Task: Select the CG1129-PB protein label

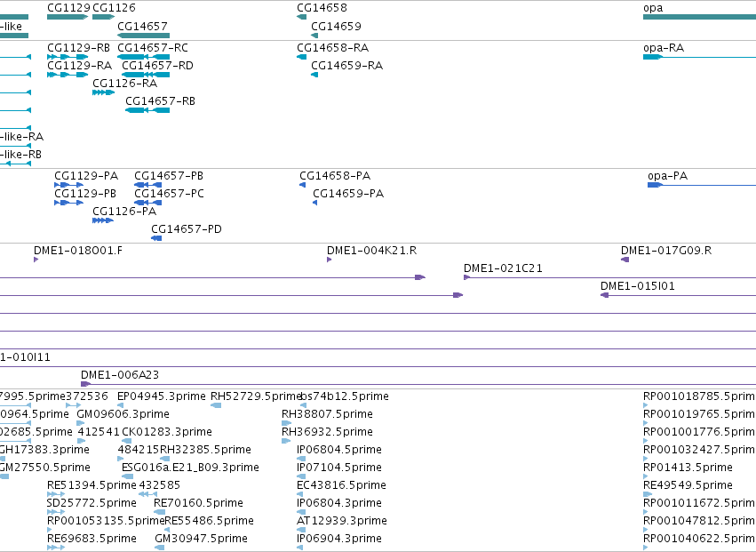Action: [85, 194]
